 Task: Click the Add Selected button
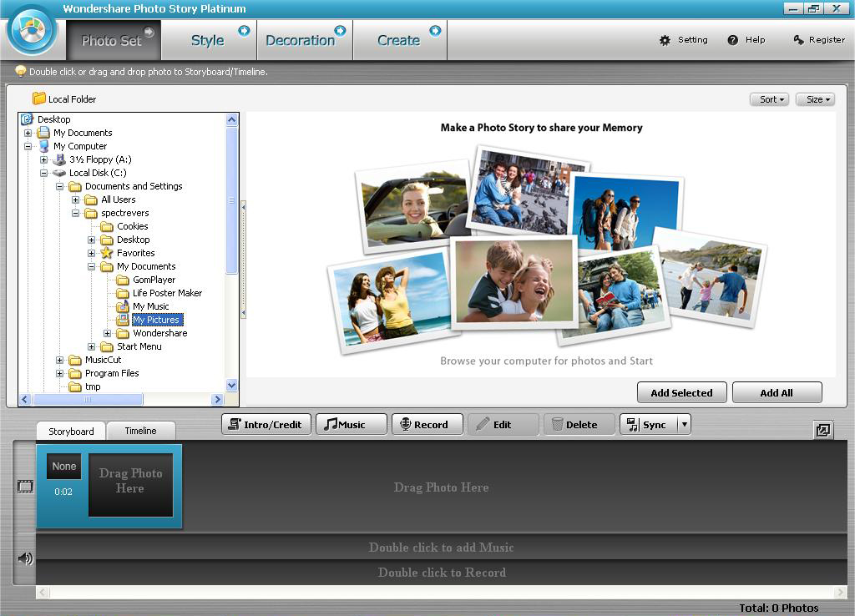[x=681, y=392]
